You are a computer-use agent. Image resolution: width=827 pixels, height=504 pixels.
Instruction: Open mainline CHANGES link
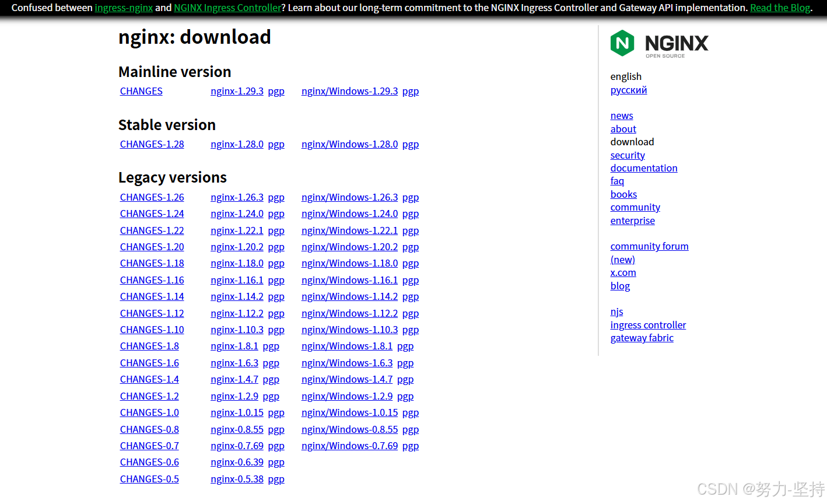click(141, 91)
